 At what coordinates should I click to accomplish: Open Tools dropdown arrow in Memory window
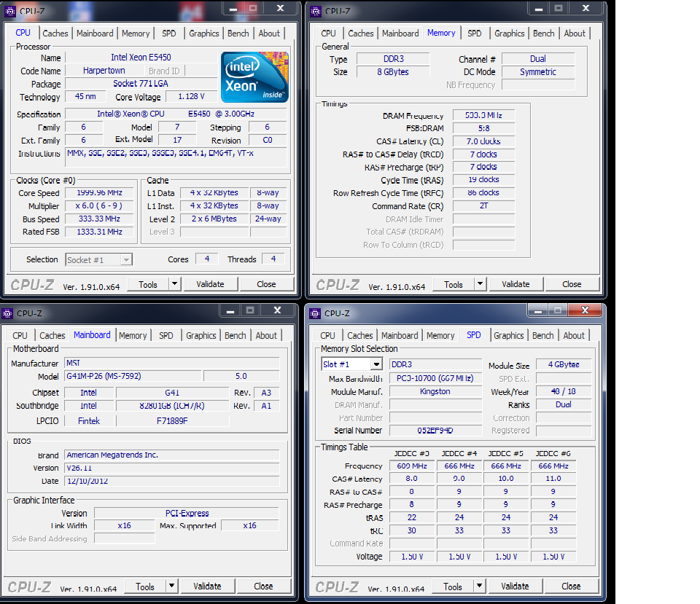[x=480, y=283]
